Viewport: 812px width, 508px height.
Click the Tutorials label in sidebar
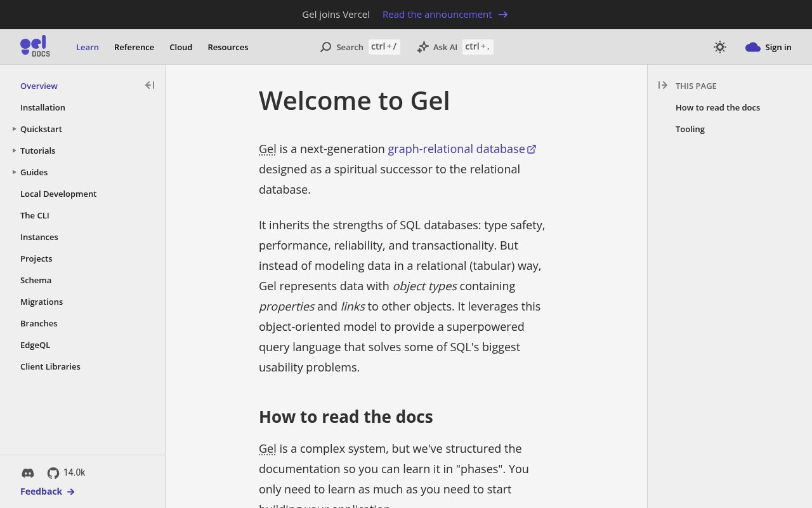(x=37, y=150)
